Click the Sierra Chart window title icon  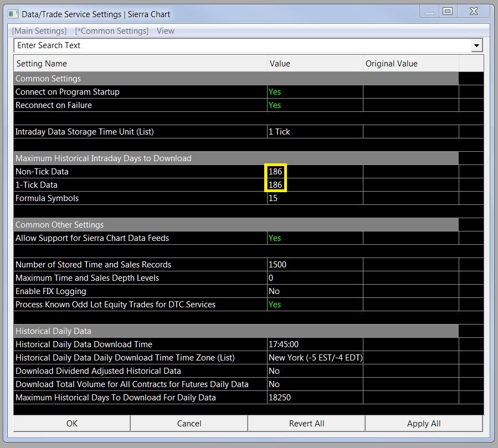click(x=13, y=14)
